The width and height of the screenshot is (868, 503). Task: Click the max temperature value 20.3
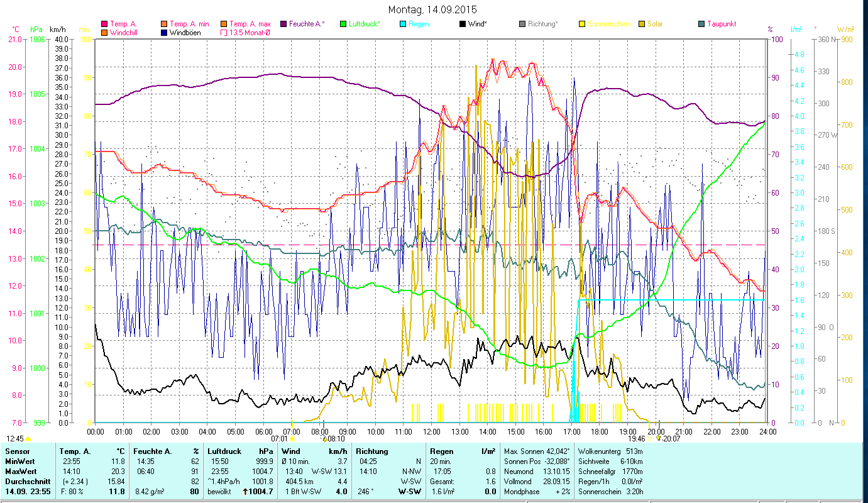point(118,471)
